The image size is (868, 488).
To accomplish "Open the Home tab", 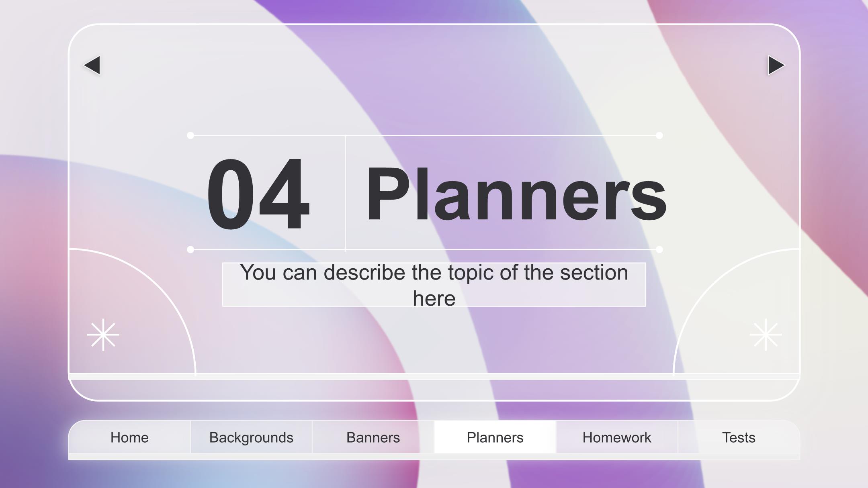I will pos(129,437).
